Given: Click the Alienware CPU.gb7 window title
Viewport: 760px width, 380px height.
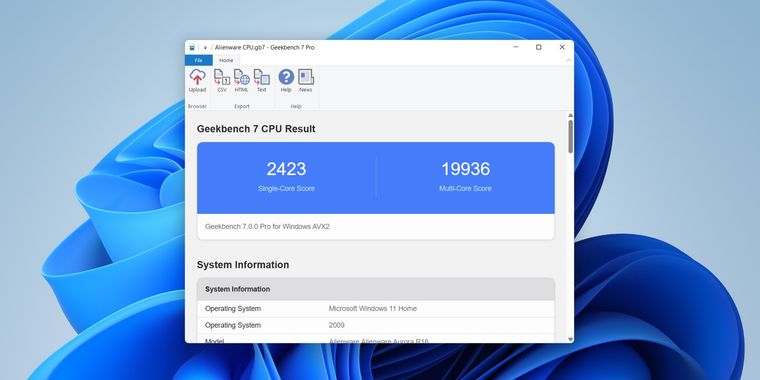Looking at the screenshot, I should point(265,48).
